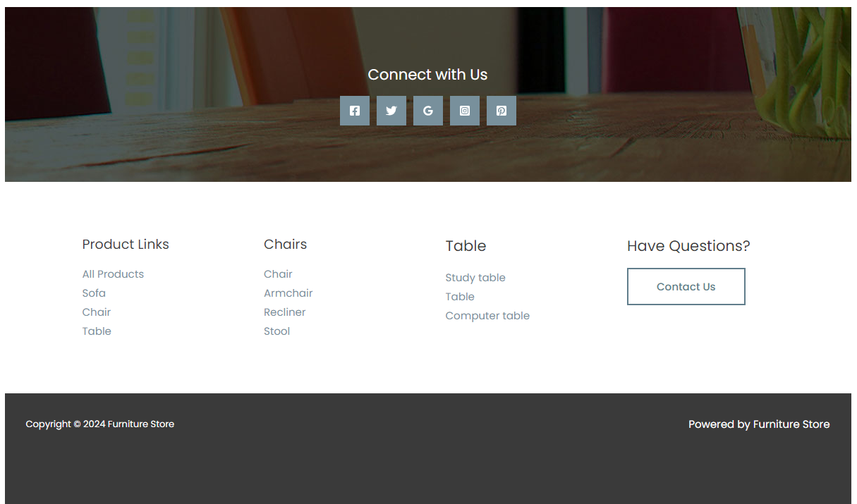This screenshot has height=504, width=857.
Task: Visit the Computer table link
Action: tap(487, 316)
